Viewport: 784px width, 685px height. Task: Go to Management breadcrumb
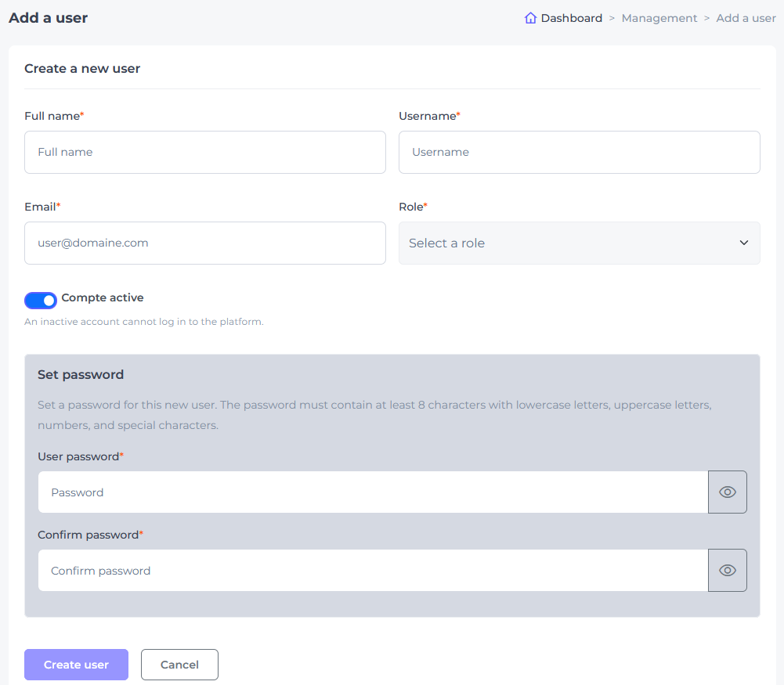pyautogui.click(x=659, y=18)
